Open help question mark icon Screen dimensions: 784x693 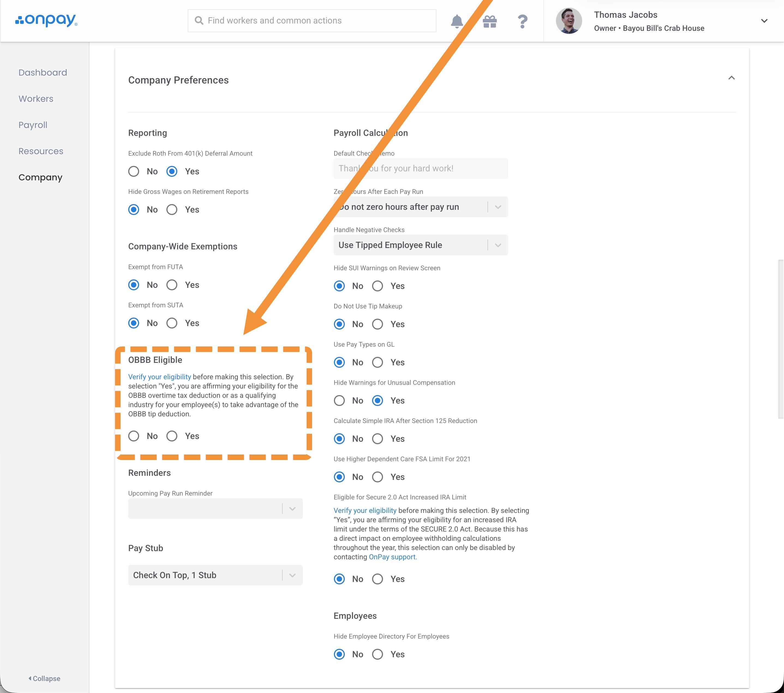[x=522, y=21]
